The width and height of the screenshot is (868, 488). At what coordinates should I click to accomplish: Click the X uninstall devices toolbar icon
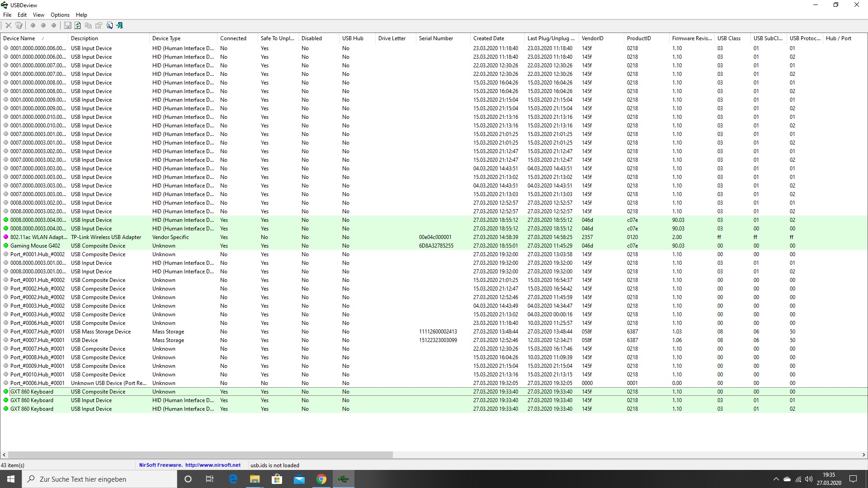tap(8, 26)
